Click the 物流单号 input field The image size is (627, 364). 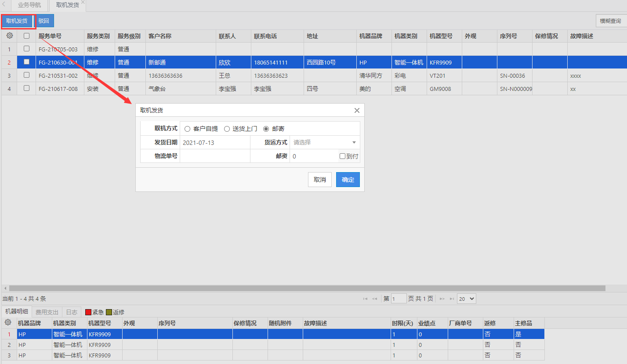215,156
